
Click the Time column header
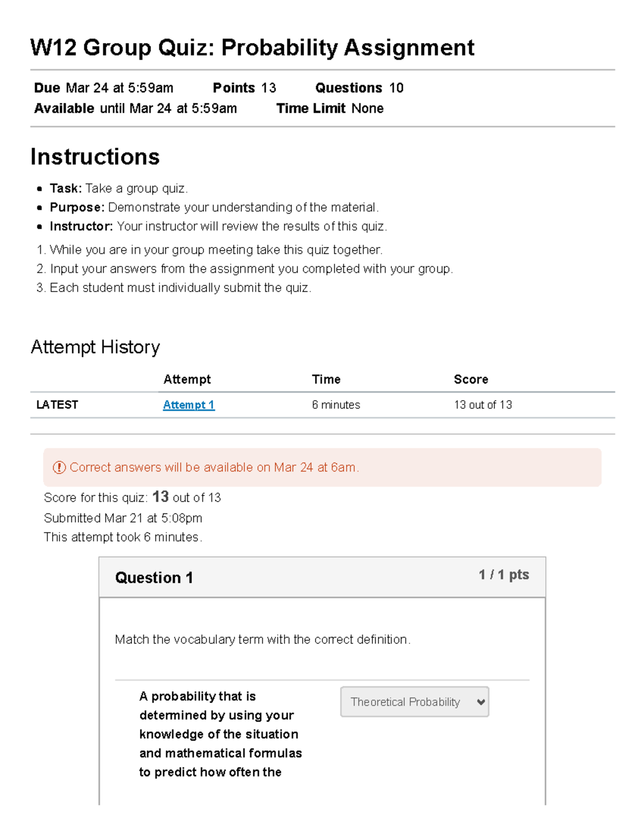coord(327,379)
